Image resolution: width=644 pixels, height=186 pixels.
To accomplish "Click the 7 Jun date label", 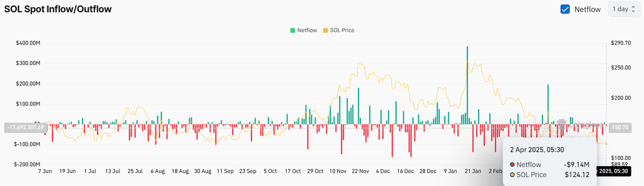I will click(45, 171).
